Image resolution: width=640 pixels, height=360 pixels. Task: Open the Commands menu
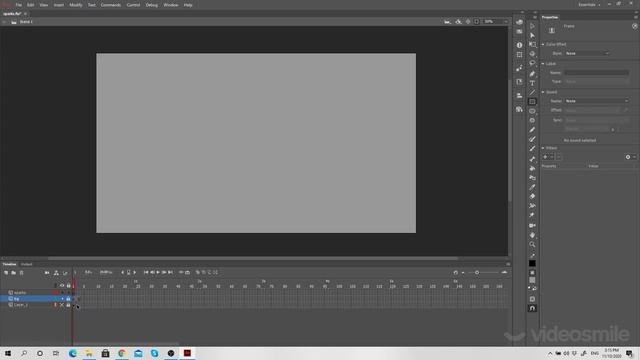[x=111, y=5]
